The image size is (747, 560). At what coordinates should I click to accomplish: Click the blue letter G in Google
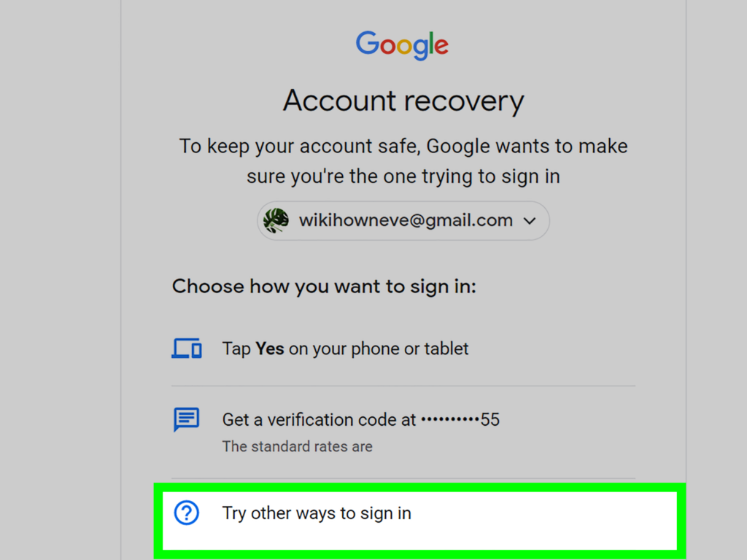pyautogui.click(x=368, y=43)
